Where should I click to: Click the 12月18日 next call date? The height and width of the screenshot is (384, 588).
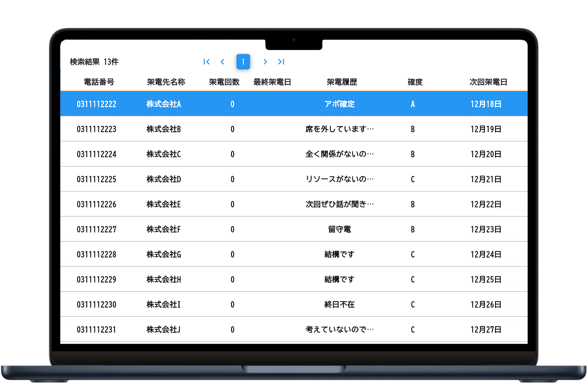click(486, 104)
